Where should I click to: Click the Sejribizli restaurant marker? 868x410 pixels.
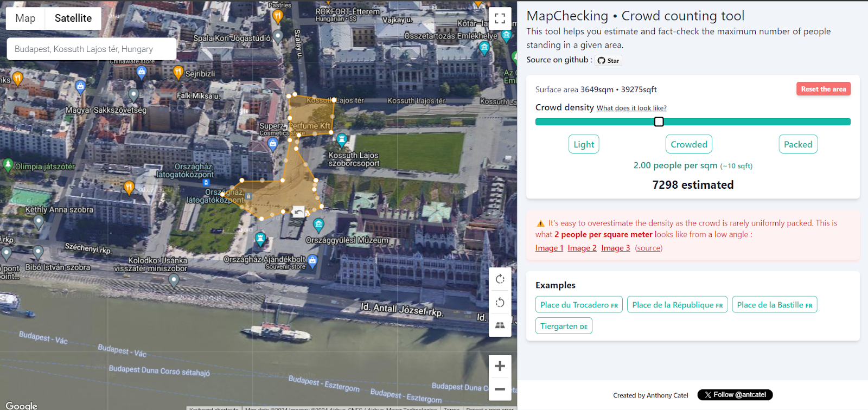click(x=178, y=72)
